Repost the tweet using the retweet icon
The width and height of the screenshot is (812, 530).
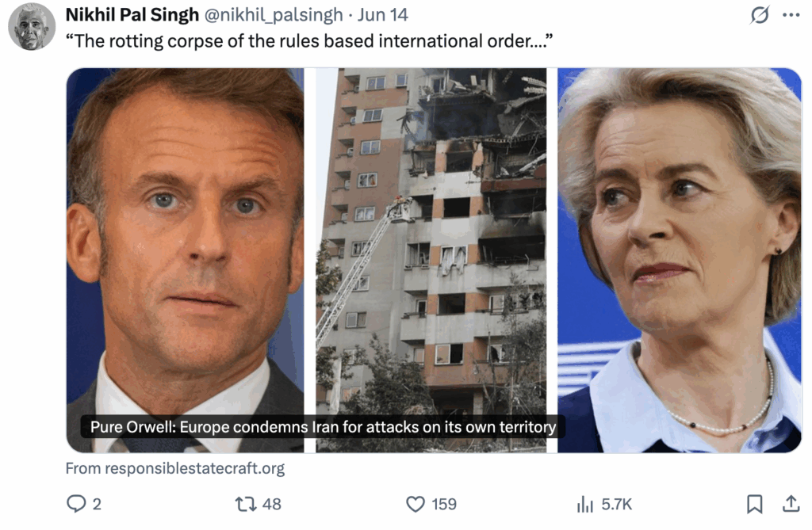(246, 504)
